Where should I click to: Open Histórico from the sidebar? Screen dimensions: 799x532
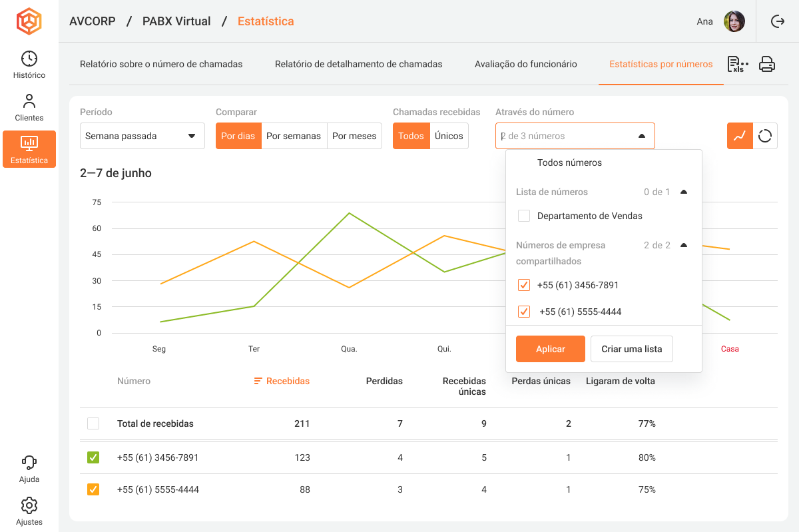29,65
